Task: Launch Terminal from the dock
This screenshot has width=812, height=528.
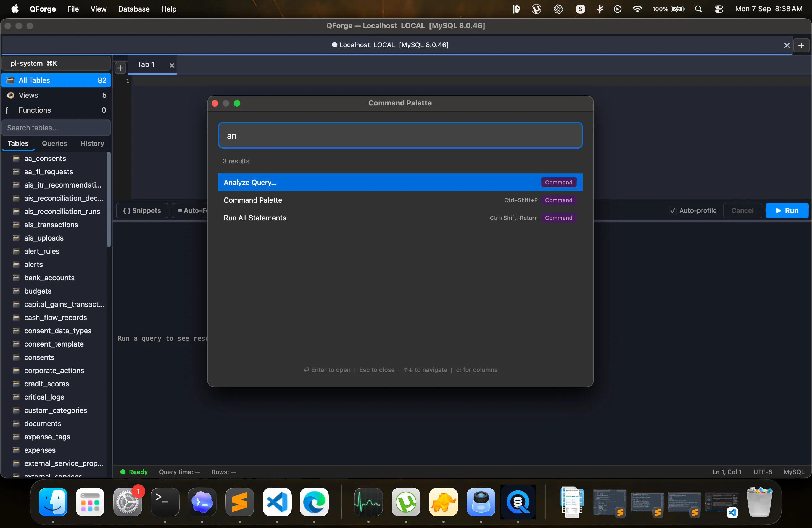Action: (x=165, y=502)
